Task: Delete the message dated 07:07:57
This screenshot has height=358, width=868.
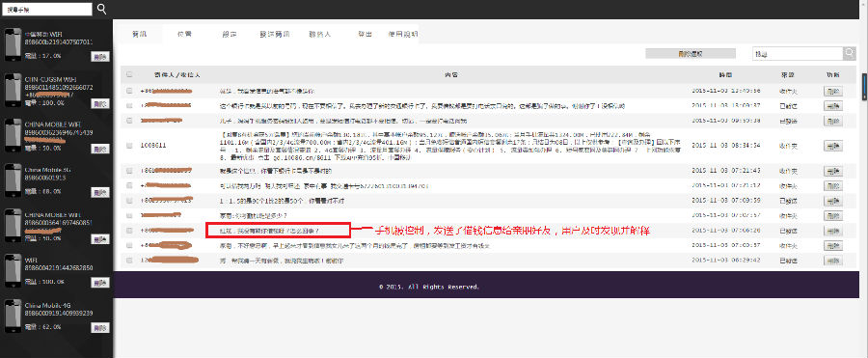Action: pos(833,215)
